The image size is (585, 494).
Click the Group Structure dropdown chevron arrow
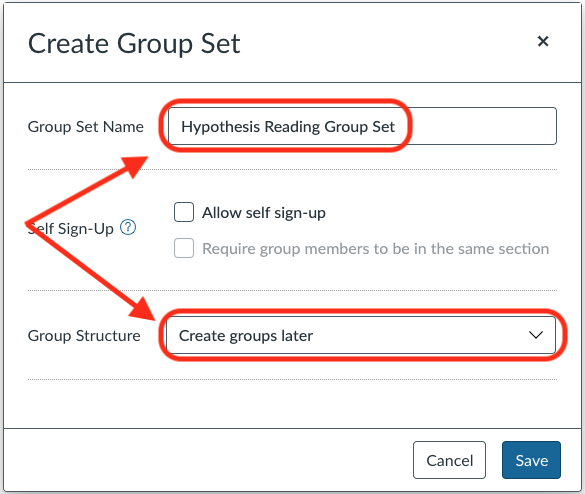tap(536, 335)
